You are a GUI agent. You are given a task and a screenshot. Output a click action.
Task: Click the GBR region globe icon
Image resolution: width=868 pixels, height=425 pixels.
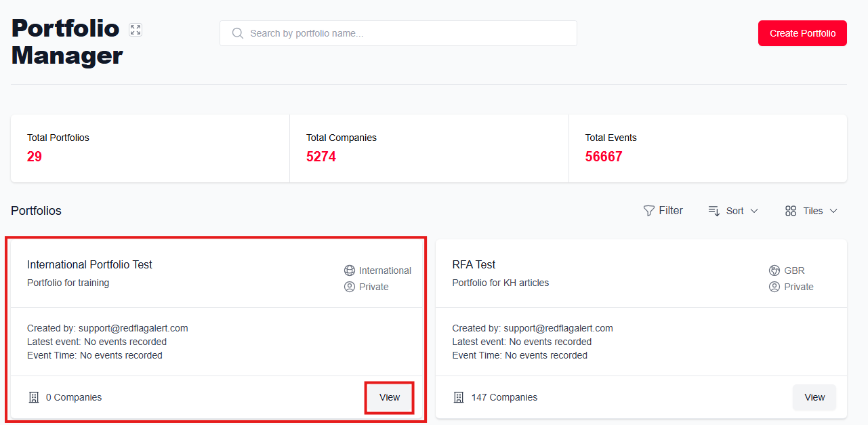pyautogui.click(x=774, y=270)
